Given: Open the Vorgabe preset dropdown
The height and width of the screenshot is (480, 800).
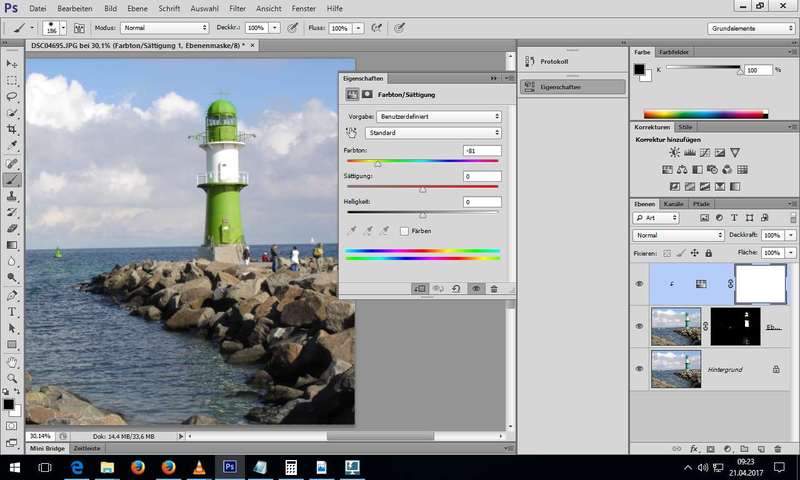Looking at the screenshot, I should tap(439, 116).
